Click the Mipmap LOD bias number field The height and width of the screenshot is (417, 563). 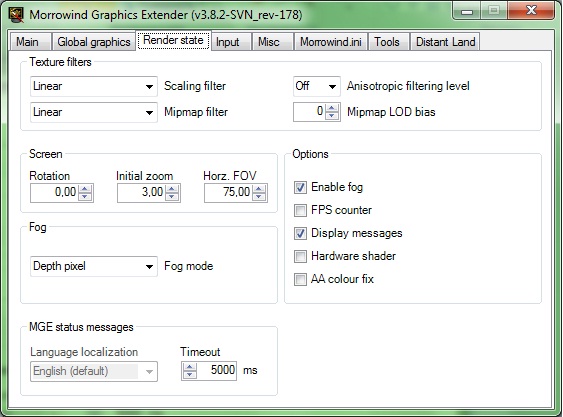(310, 112)
